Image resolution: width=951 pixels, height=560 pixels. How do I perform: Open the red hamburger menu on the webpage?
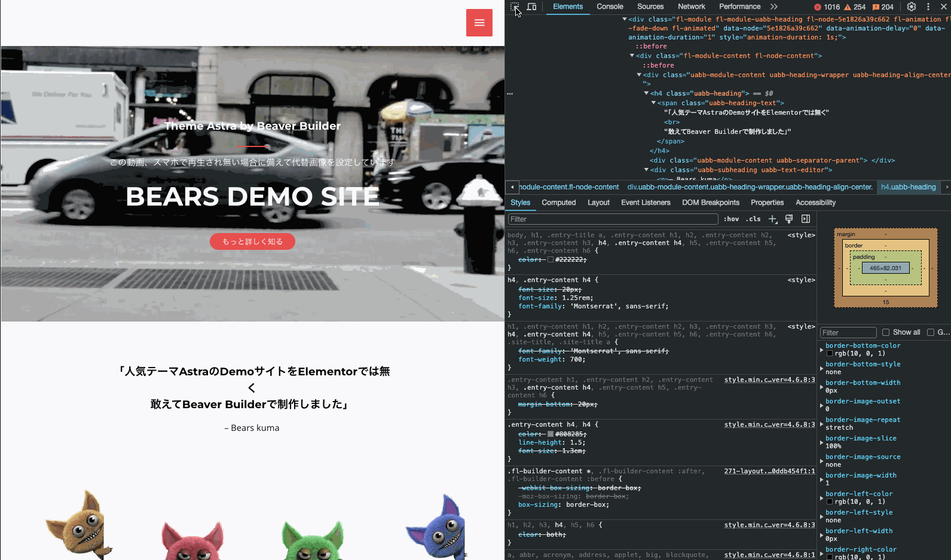pyautogui.click(x=479, y=23)
